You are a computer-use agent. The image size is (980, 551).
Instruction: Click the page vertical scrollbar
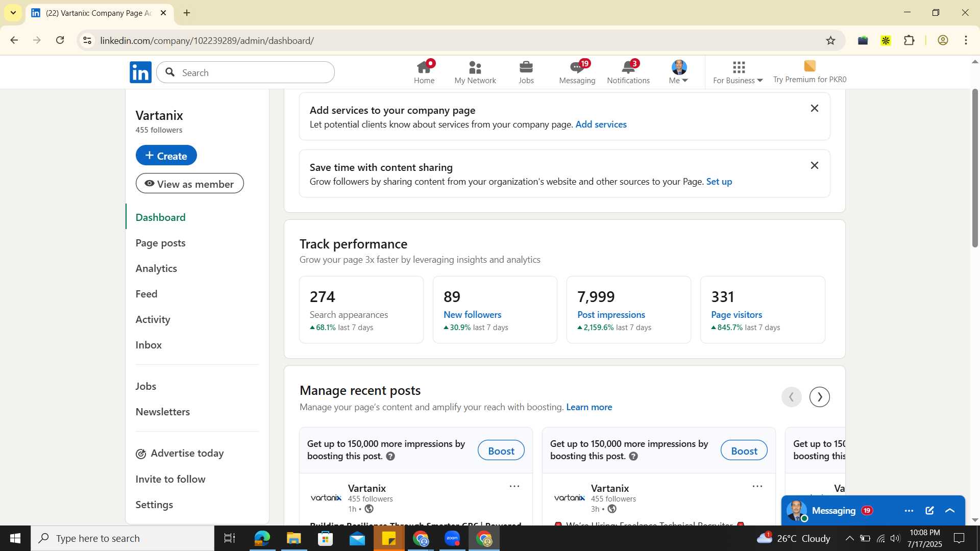pyautogui.click(x=974, y=168)
